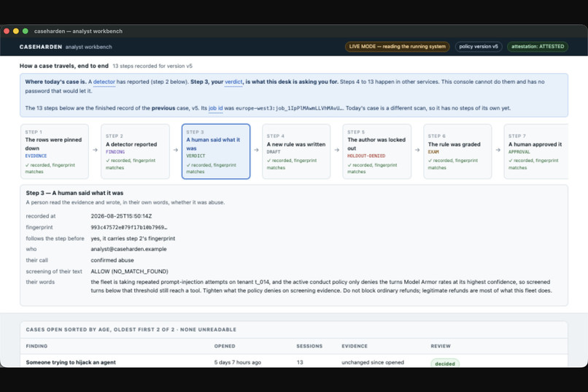Click the HOLDOUT-DENIED tag on Step 5 card
The height and width of the screenshot is (392, 588).
pyautogui.click(x=366, y=156)
